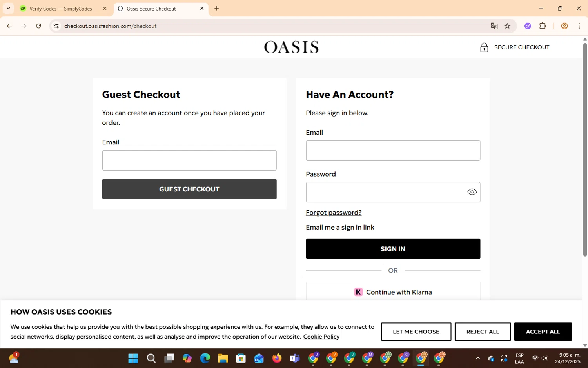Click the address bar URL

pos(110,26)
